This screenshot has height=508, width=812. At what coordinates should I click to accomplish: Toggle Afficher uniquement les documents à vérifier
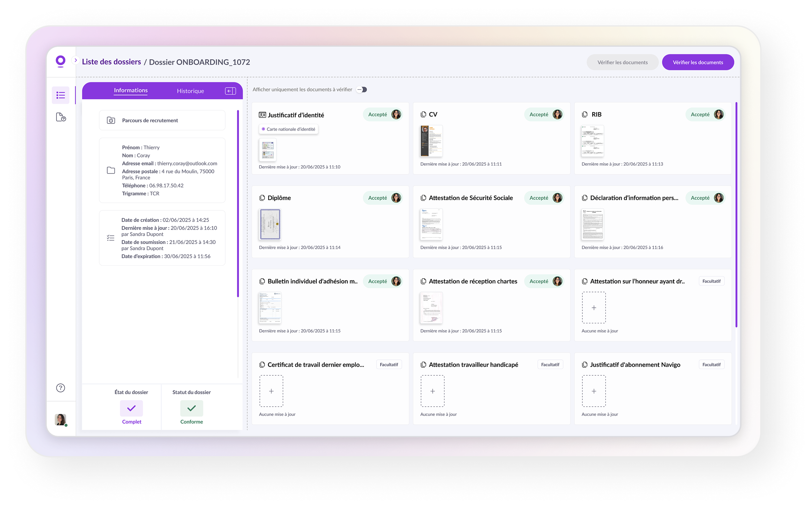361,89
